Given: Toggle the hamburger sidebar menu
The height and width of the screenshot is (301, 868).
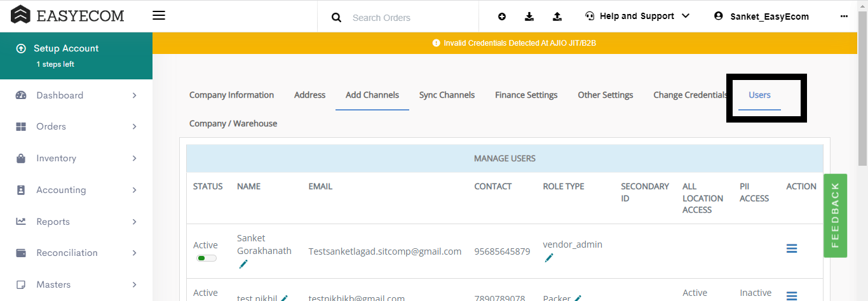Looking at the screenshot, I should (x=159, y=15).
